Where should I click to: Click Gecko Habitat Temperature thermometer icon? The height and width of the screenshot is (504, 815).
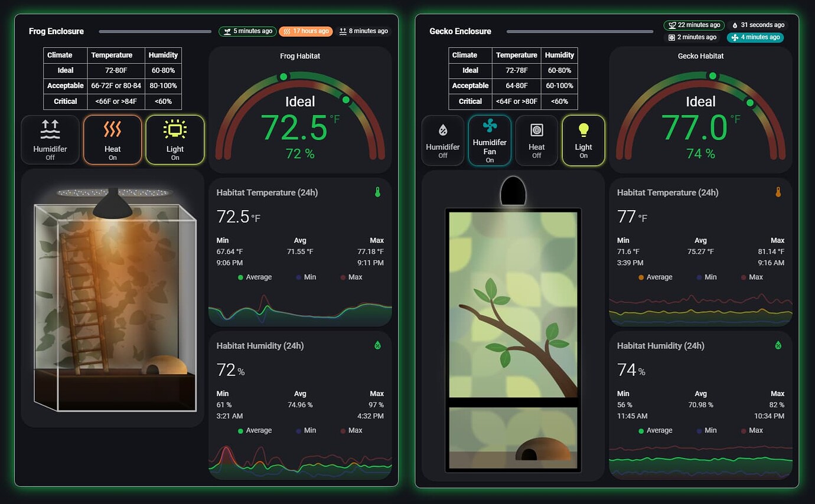click(778, 192)
